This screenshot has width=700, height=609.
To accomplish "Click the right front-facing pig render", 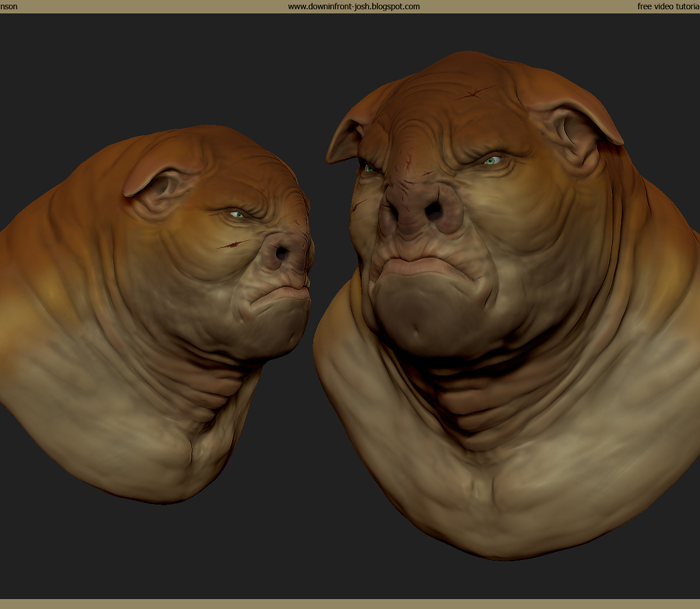I will click(x=506, y=306).
